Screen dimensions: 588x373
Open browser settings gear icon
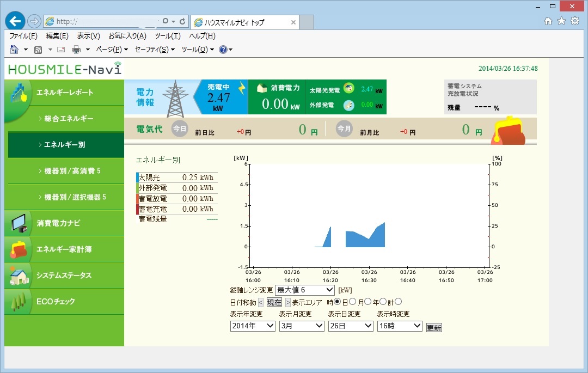pos(575,21)
